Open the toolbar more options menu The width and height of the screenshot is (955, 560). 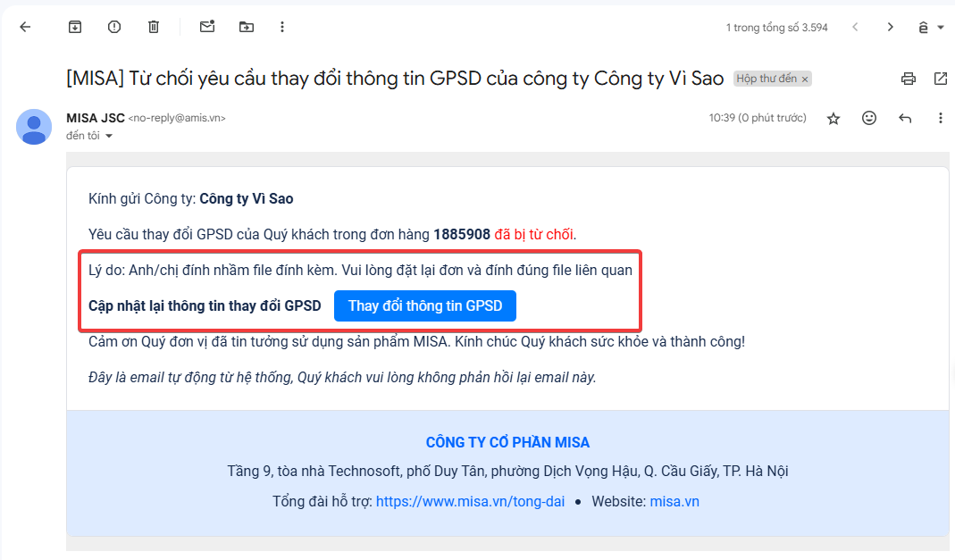pos(282,27)
